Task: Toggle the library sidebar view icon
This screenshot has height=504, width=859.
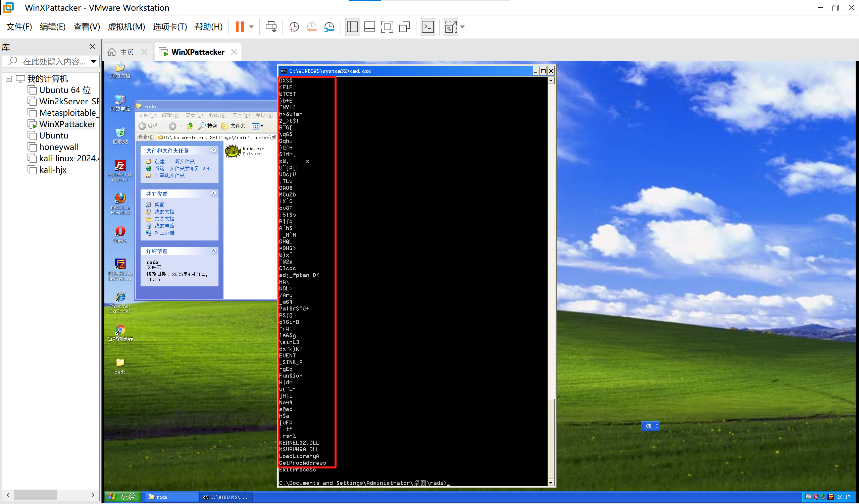Action: click(x=352, y=27)
